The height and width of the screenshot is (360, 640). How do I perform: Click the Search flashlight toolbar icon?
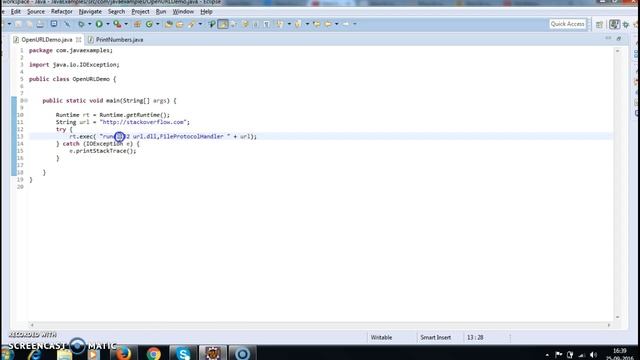(x=191, y=24)
